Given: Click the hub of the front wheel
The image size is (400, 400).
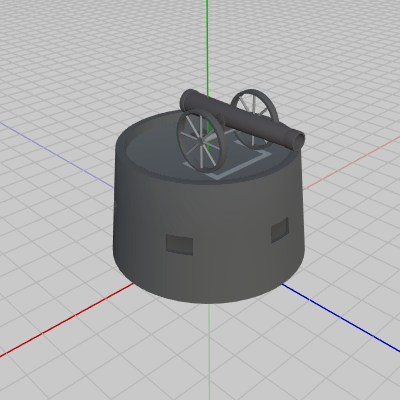Looking at the screenshot, I should 200,142.
